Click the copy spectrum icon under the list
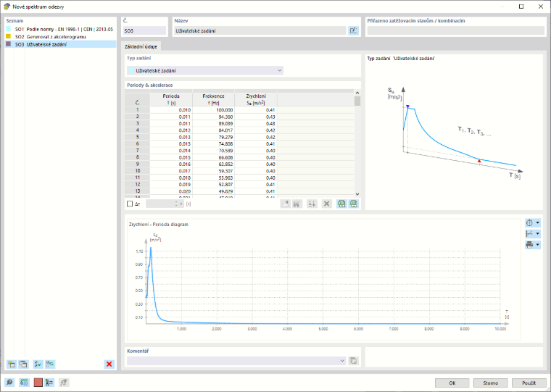 coord(23,364)
